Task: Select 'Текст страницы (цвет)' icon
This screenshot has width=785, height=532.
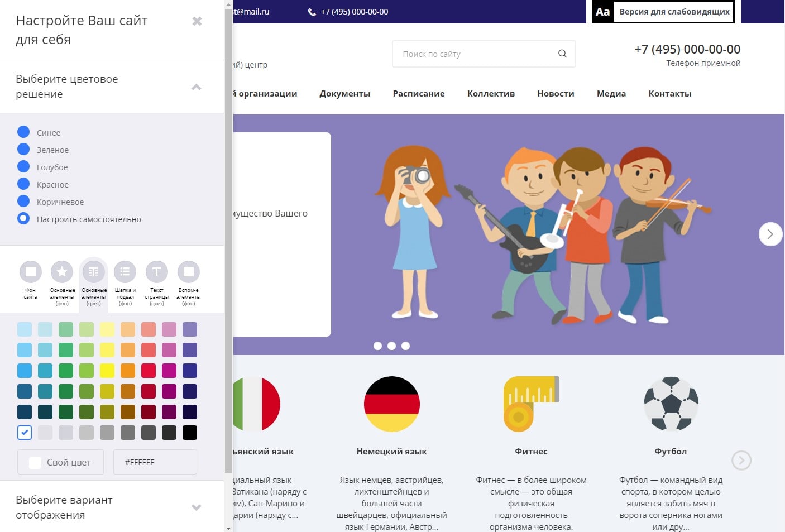Action: pyautogui.click(x=157, y=272)
